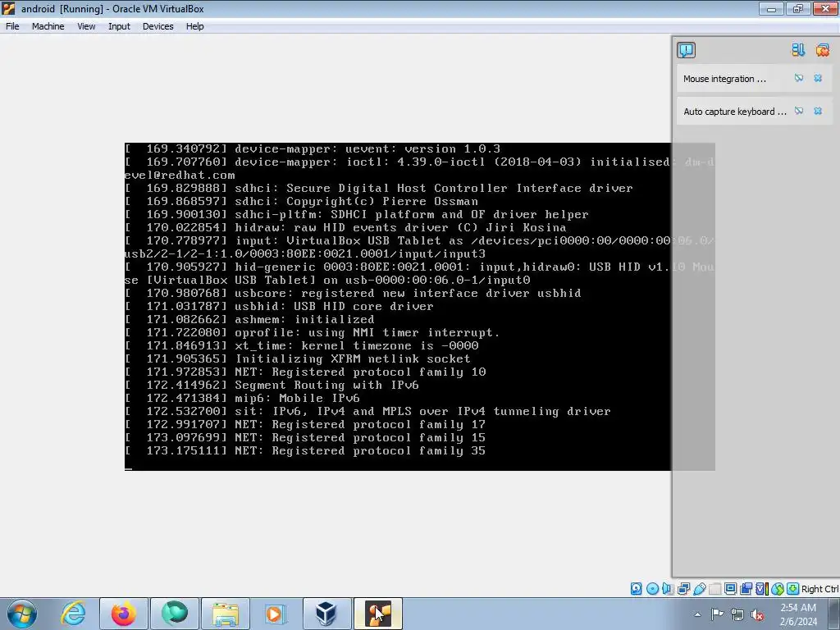This screenshot has height=630, width=840.
Task: Click the mouse integration status icon
Action: pos(778,589)
